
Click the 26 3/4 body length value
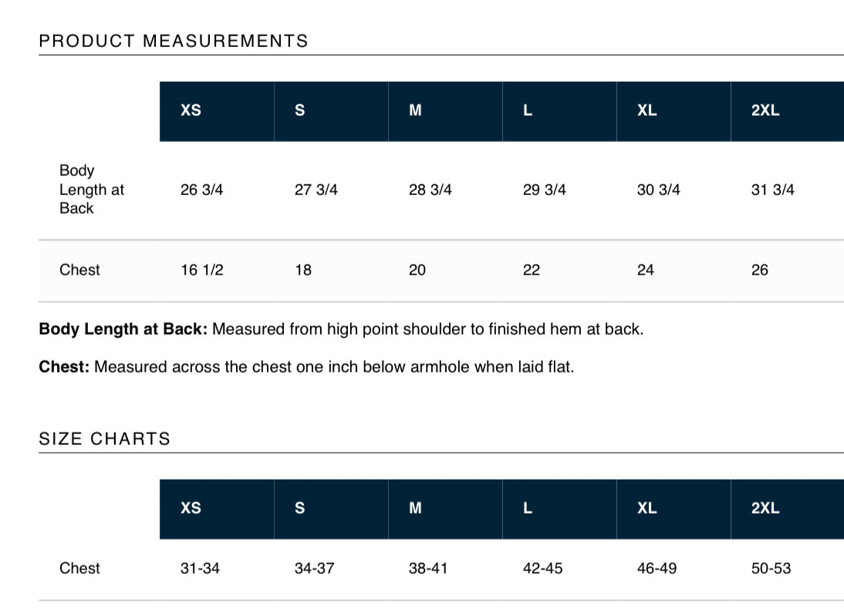[202, 190]
